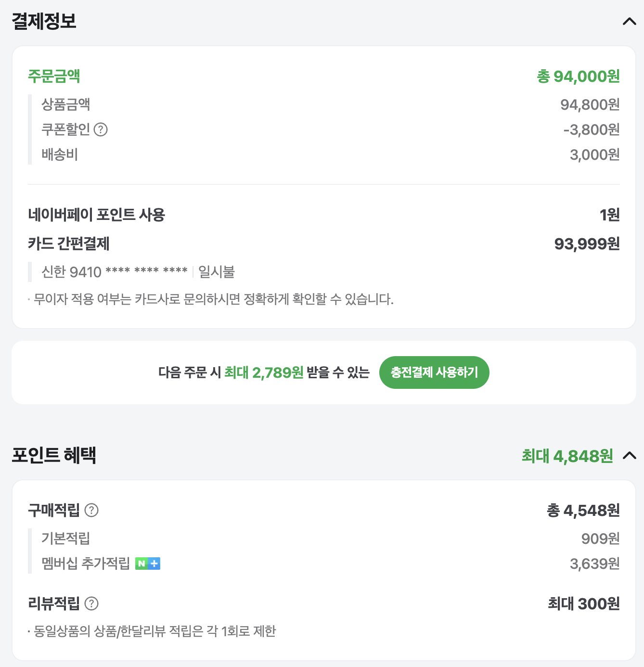Click the 총 94,000원 order total
The height and width of the screenshot is (667, 644).
pos(578,77)
